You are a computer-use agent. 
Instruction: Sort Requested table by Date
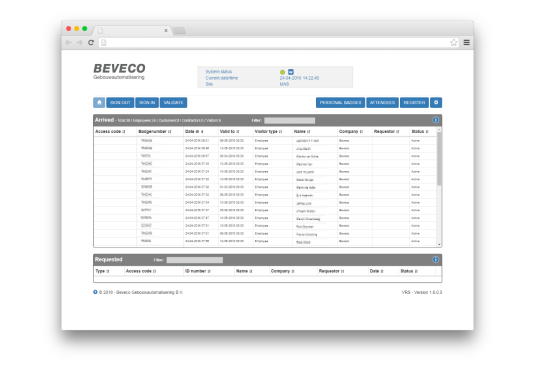click(x=376, y=271)
